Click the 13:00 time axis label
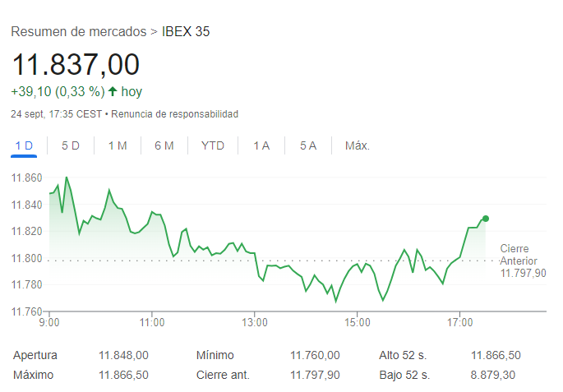563x392 pixels. (255, 321)
